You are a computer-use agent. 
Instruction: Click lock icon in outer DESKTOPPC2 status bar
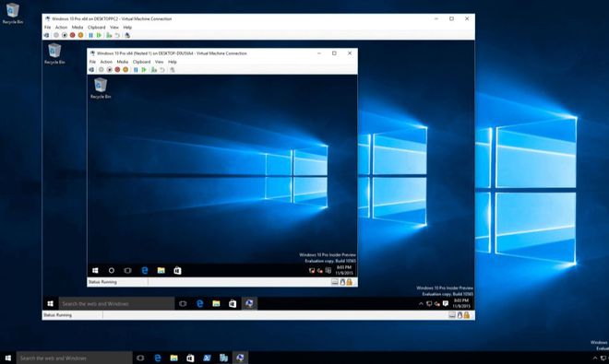[467, 315]
